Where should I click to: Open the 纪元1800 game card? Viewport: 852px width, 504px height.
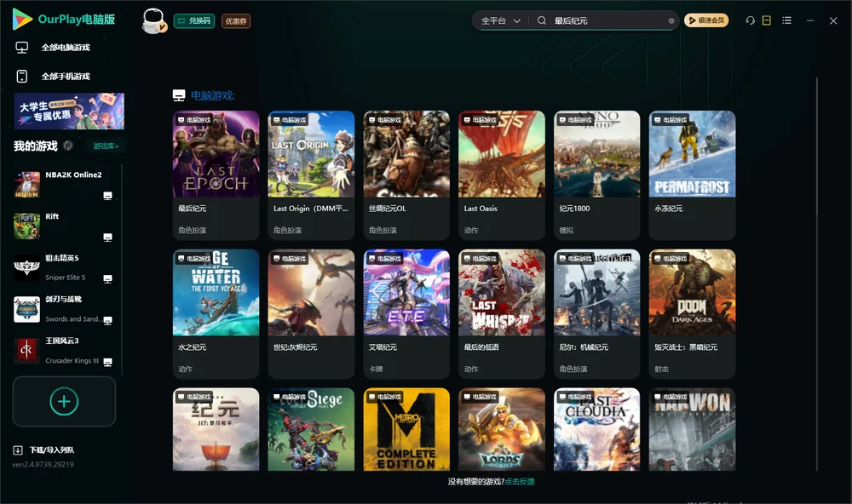(597, 175)
